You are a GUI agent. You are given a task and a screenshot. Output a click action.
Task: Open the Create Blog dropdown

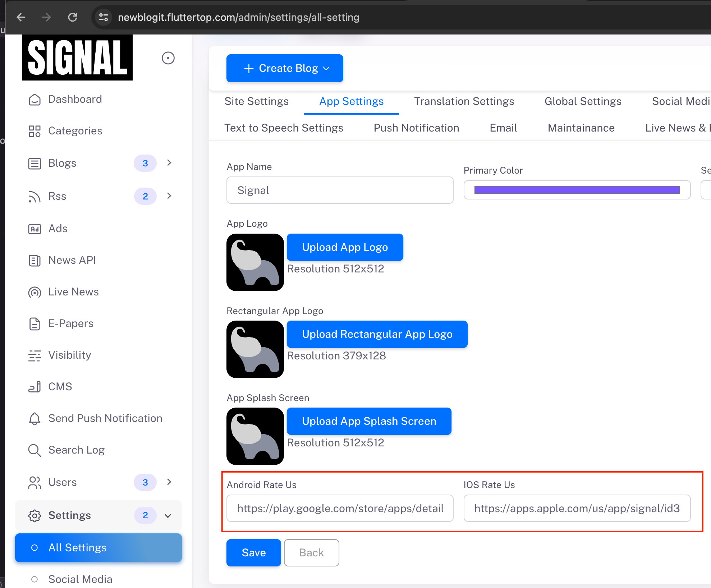click(x=285, y=68)
